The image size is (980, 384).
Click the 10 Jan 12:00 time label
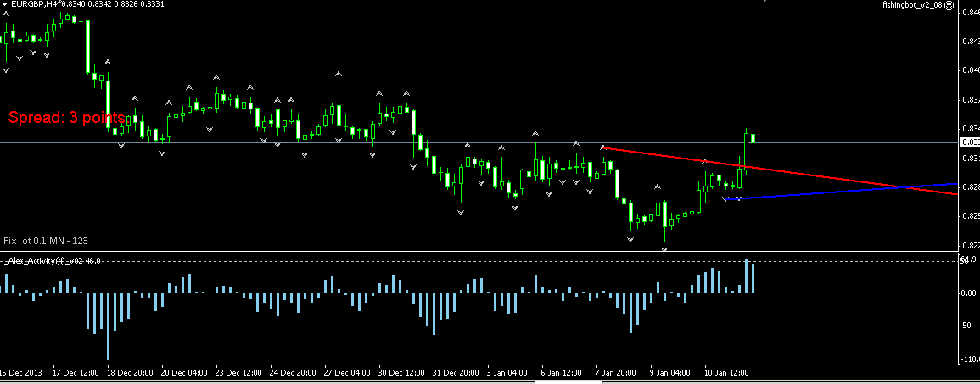click(x=726, y=372)
